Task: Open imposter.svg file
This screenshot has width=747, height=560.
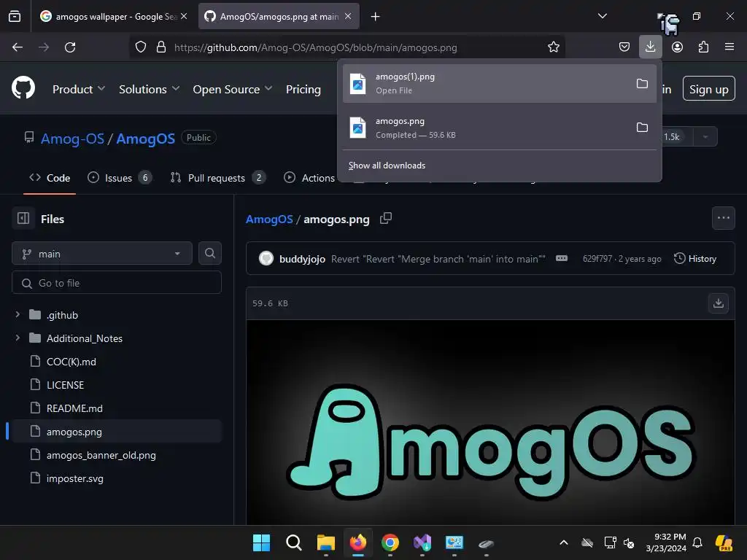Action: pos(75,478)
